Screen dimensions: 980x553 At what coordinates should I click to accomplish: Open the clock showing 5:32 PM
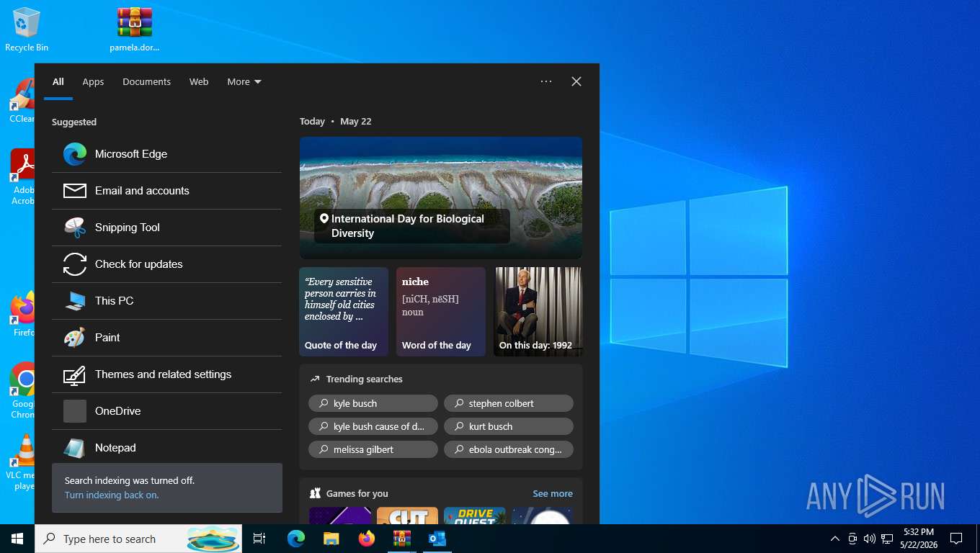coord(919,539)
